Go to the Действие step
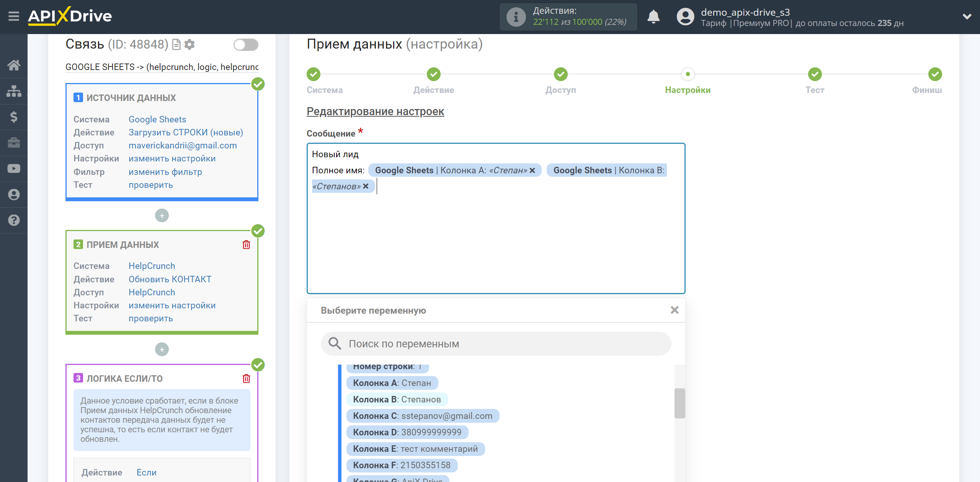Image resolution: width=980 pixels, height=482 pixels. (434, 74)
